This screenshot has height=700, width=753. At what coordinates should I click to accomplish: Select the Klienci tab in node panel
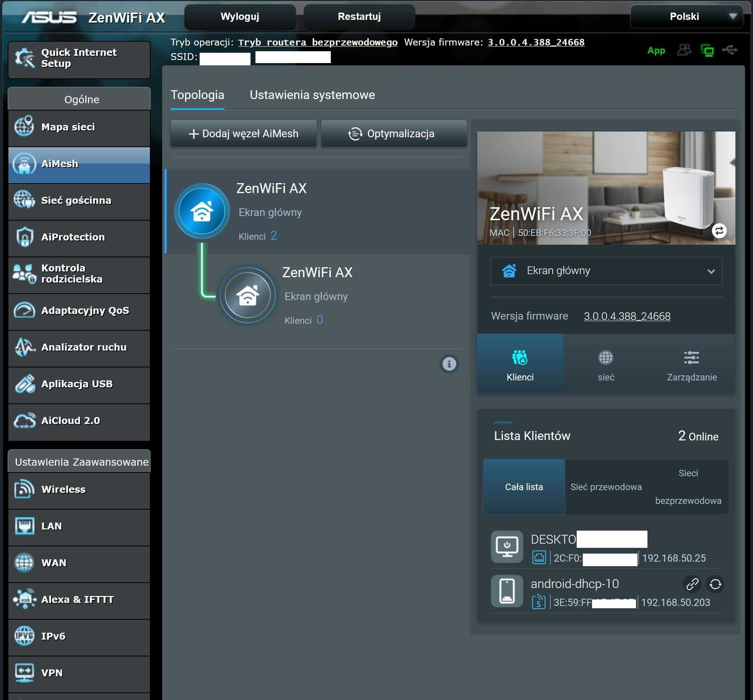pos(520,364)
